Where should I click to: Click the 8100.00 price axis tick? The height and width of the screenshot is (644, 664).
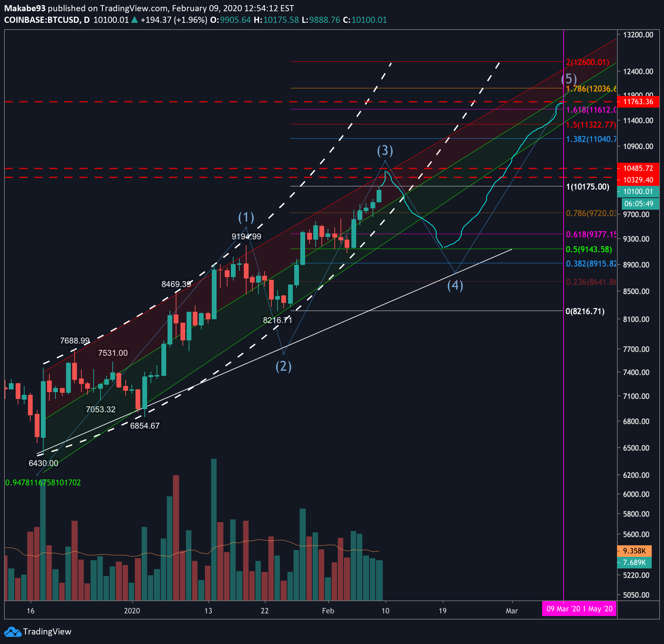point(636,319)
